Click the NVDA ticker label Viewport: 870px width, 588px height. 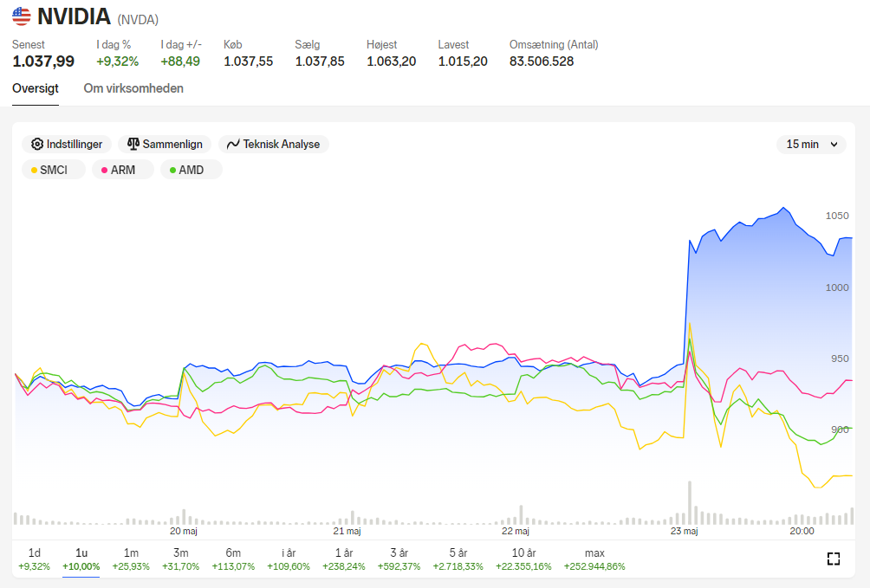tap(138, 20)
